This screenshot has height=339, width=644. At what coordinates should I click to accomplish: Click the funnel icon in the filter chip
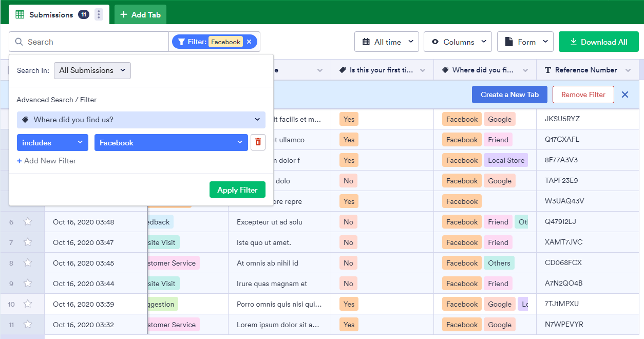click(181, 42)
